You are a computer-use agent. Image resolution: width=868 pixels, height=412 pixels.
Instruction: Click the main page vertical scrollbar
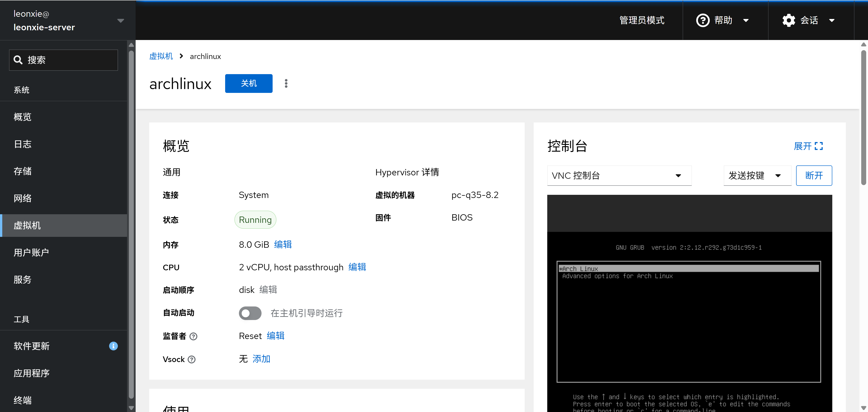pos(863,118)
